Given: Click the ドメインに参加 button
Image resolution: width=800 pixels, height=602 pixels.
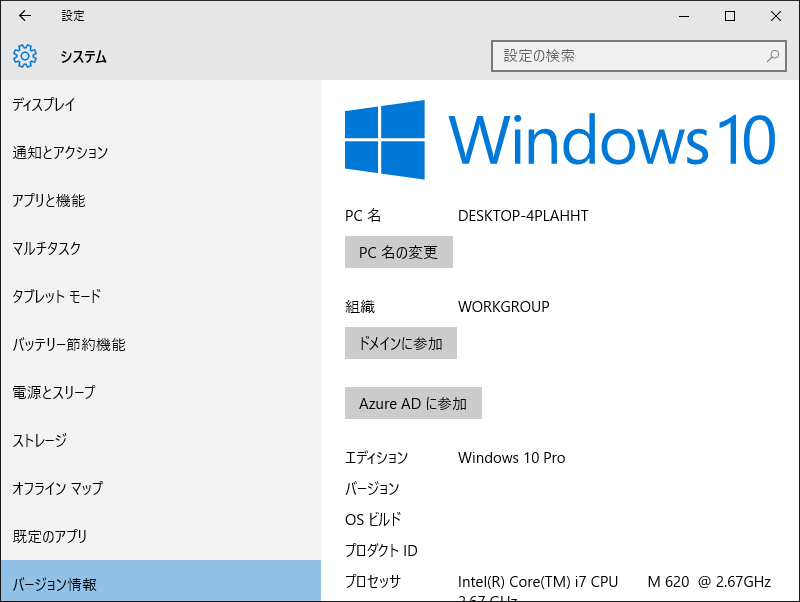Looking at the screenshot, I should pyautogui.click(x=401, y=343).
